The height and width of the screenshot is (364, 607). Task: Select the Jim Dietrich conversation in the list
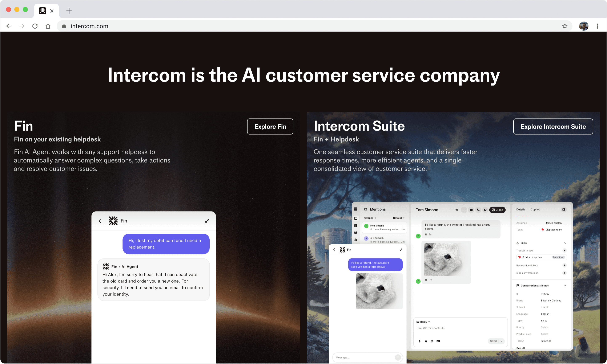point(384,240)
